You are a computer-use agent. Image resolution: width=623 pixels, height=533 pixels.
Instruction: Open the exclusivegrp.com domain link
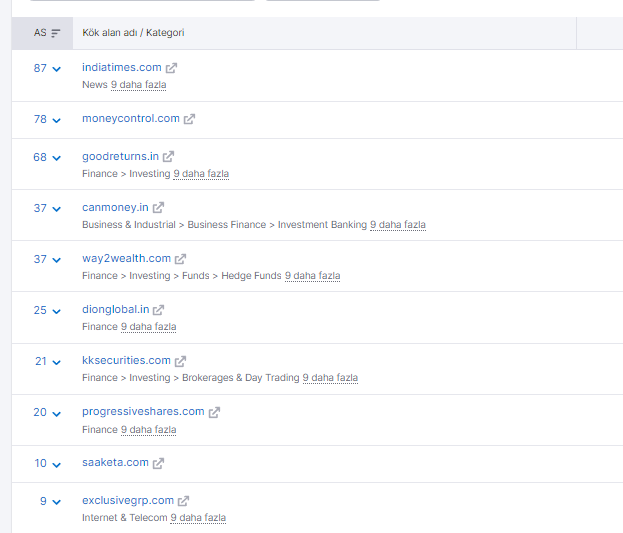coord(128,500)
